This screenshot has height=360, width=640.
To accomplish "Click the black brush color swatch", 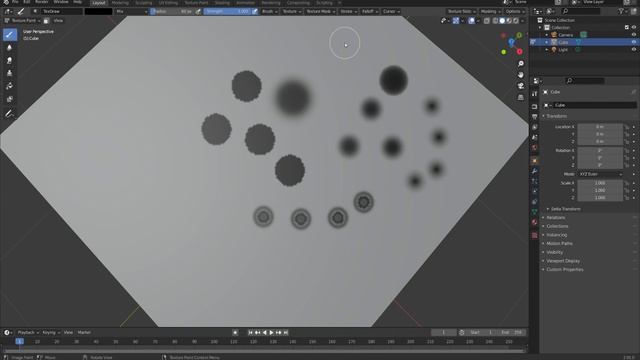I will click(x=98, y=11).
